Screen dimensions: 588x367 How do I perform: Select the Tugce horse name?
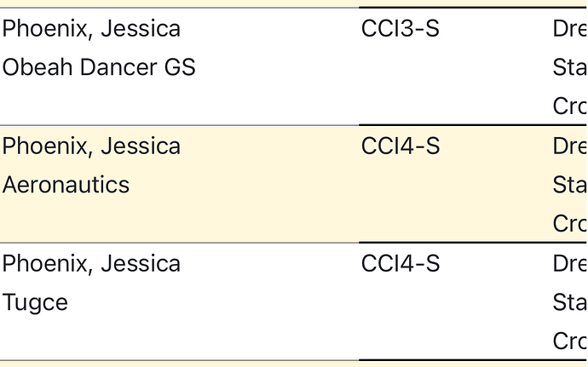pyautogui.click(x=35, y=302)
